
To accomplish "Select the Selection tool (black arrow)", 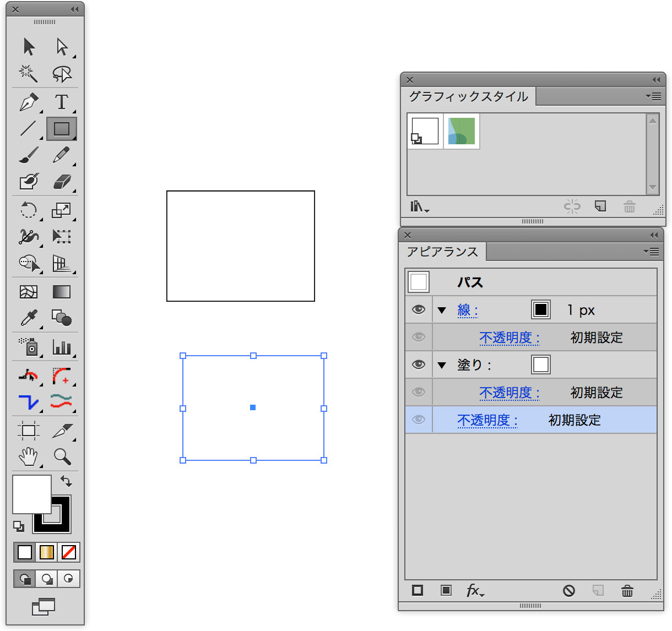I will [x=29, y=47].
